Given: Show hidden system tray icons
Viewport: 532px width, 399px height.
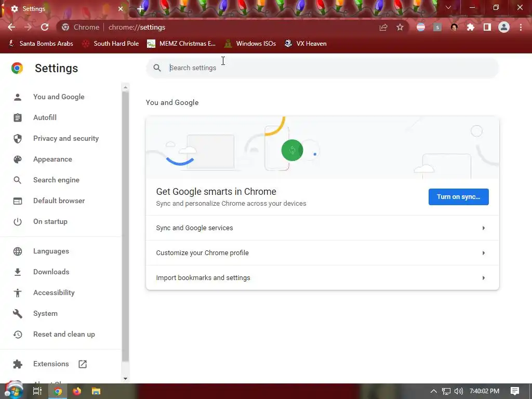Looking at the screenshot, I should 433,391.
